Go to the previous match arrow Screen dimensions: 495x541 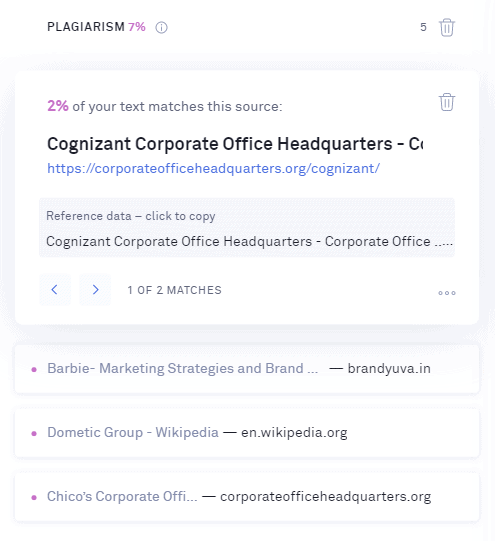55,290
